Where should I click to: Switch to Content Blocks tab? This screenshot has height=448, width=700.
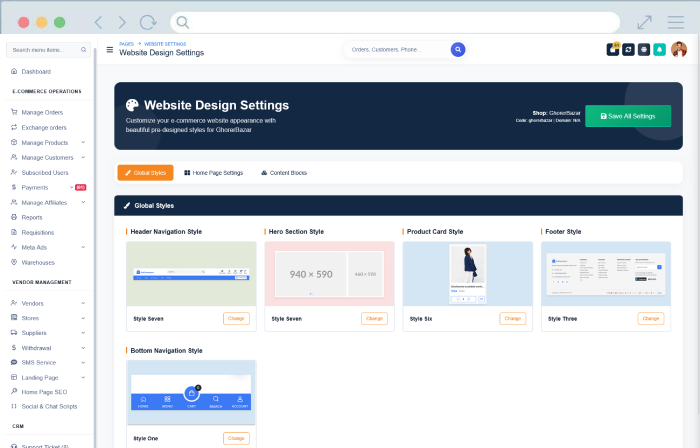coord(284,173)
